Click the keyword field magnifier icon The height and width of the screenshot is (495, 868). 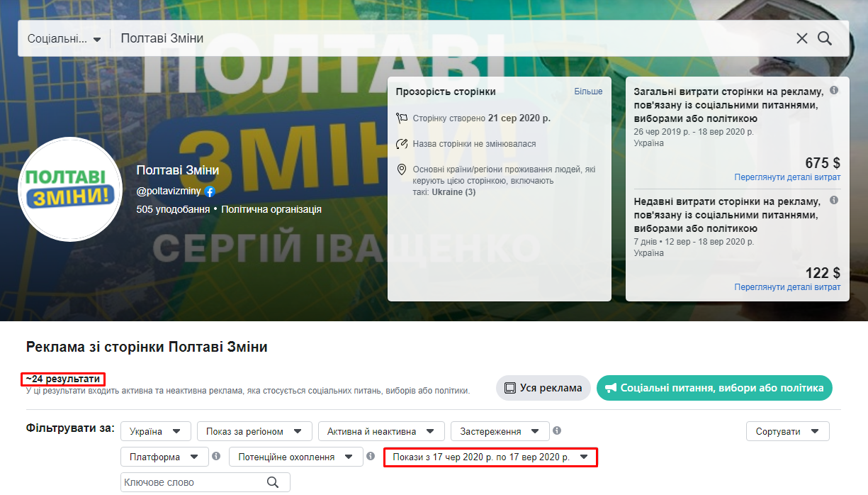(273, 482)
